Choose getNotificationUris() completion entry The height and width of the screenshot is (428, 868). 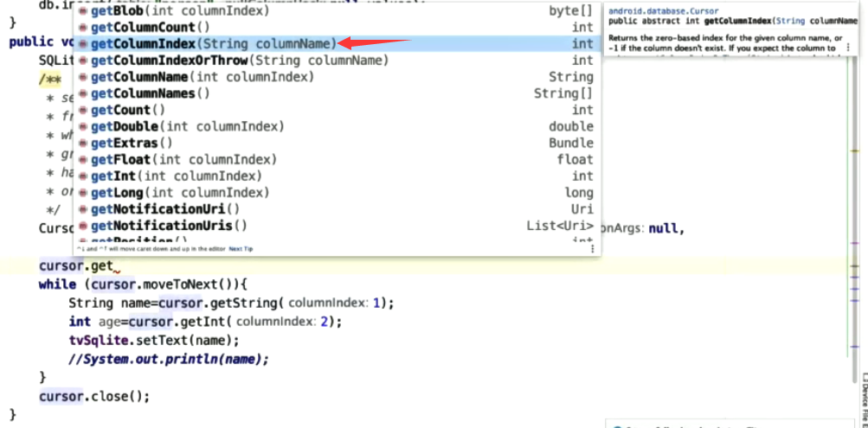(x=337, y=227)
